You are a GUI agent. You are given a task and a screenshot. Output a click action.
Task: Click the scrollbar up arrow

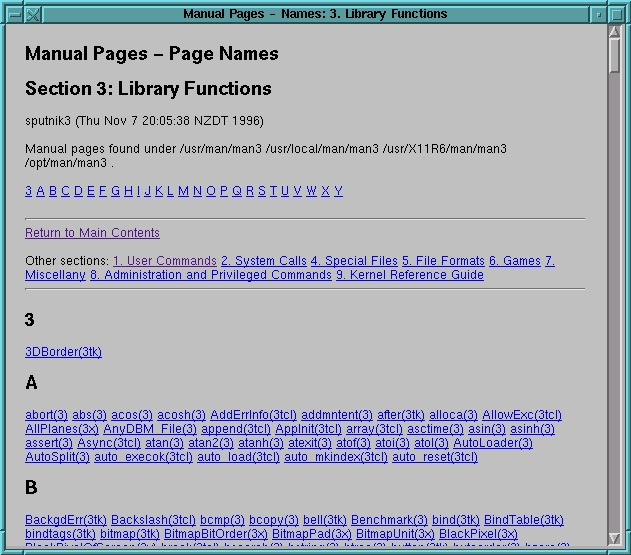pyautogui.click(x=615, y=33)
